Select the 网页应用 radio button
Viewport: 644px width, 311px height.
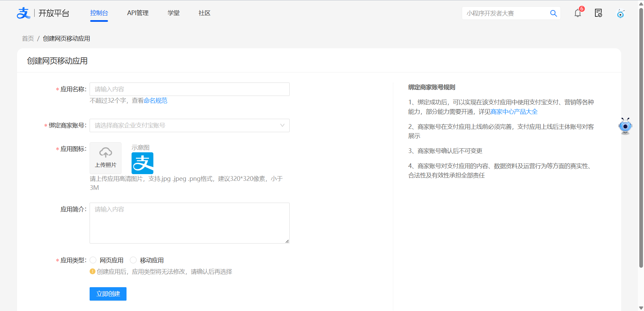pyautogui.click(x=93, y=260)
